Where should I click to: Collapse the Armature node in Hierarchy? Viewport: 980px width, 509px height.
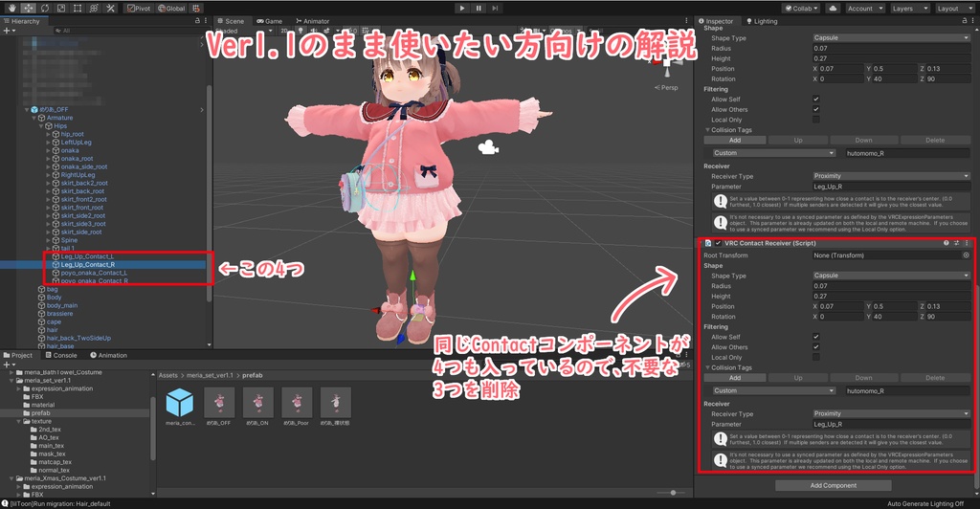(x=34, y=118)
